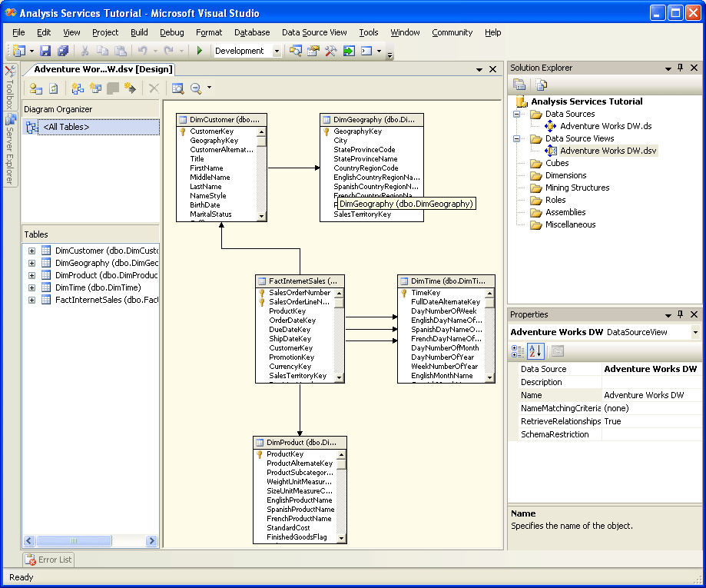The image size is (706, 588).
Task: Open the Data Source View menu
Action: click(314, 32)
